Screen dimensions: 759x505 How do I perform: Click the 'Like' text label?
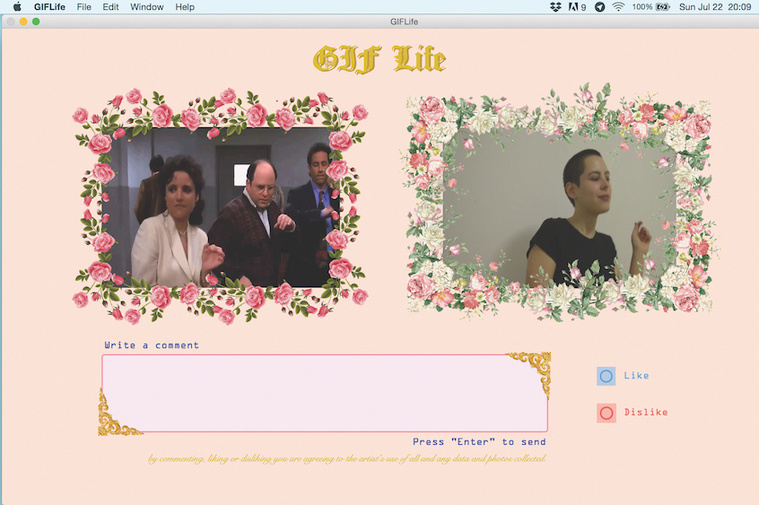636,375
